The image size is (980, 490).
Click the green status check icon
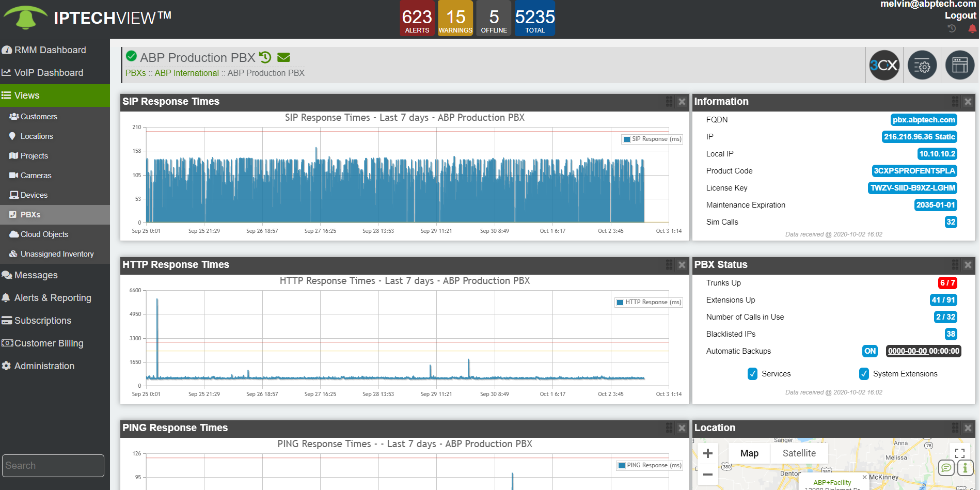(x=131, y=56)
